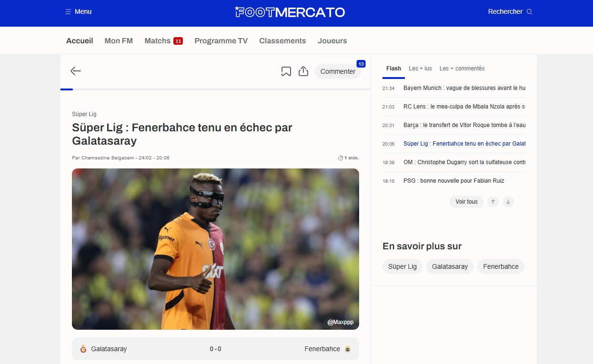Open Classements navigation tab
The height and width of the screenshot is (364, 593).
(x=282, y=41)
